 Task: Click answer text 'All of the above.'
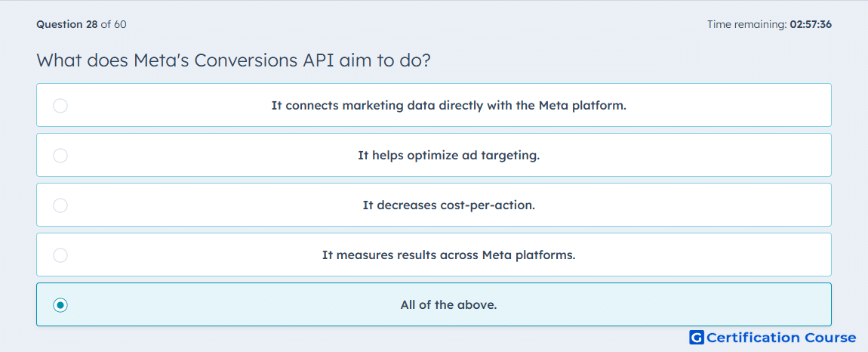point(449,305)
